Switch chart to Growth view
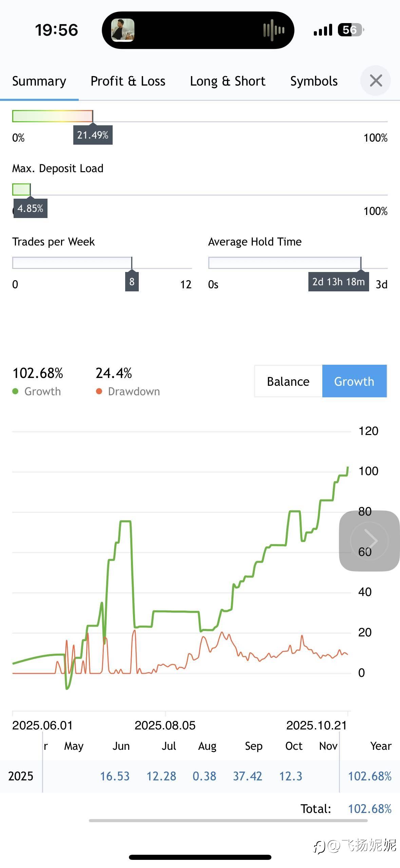Viewport: 400px width, 868px height. click(x=354, y=381)
